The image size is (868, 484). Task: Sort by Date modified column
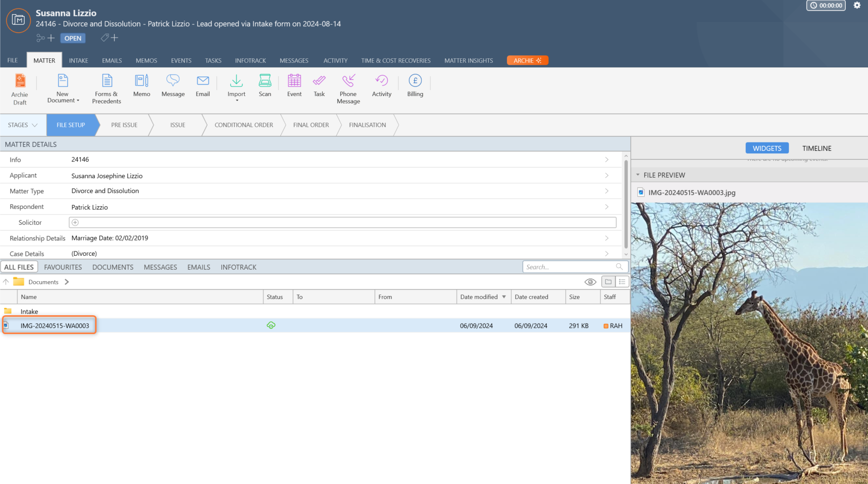click(483, 297)
